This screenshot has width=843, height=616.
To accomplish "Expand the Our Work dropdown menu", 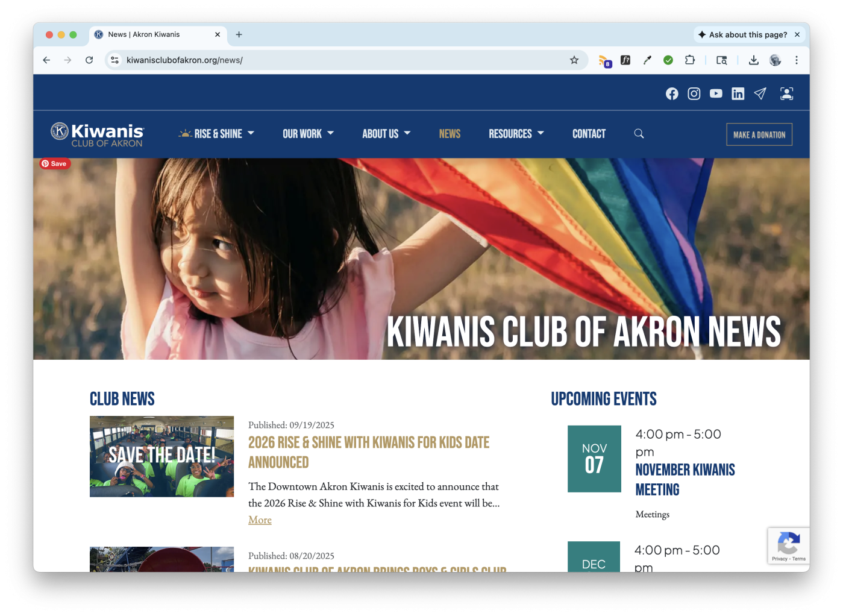I will 308,134.
